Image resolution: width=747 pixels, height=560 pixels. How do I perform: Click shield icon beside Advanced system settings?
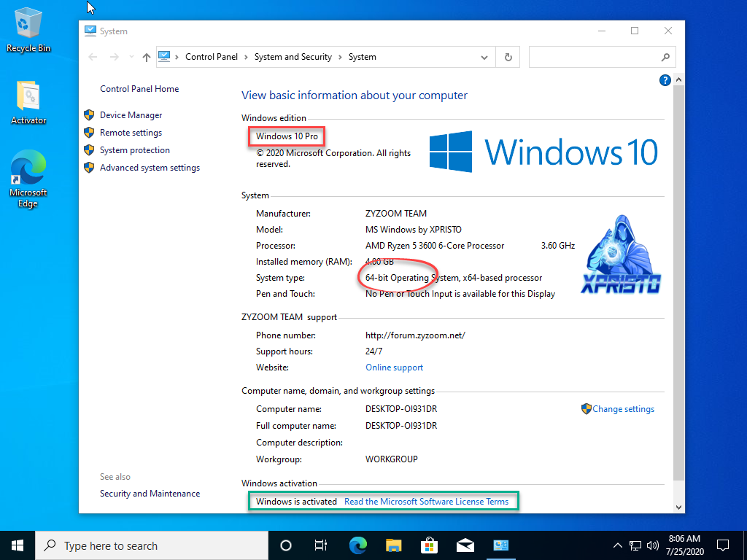89,168
